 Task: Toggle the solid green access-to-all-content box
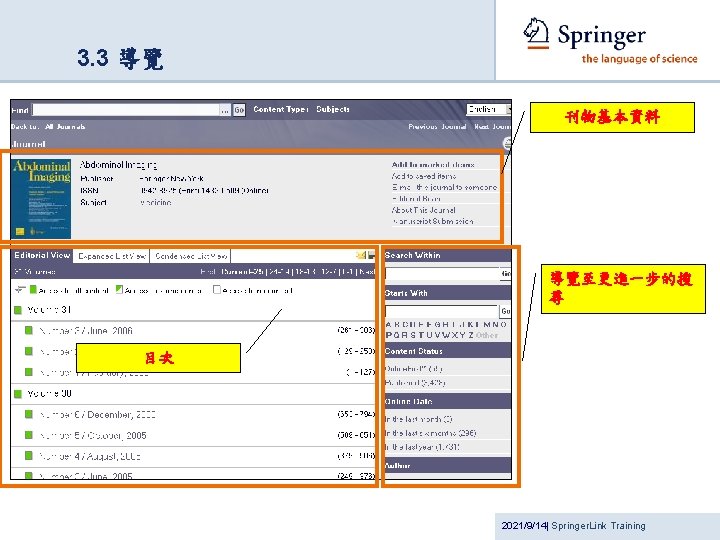[x=33, y=289]
